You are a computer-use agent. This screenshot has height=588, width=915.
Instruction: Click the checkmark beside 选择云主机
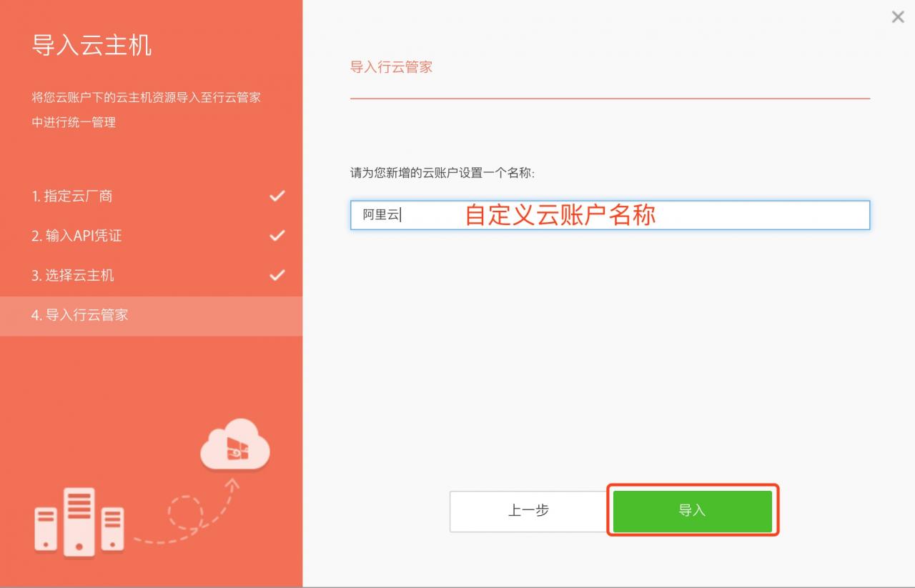(x=277, y=275)
